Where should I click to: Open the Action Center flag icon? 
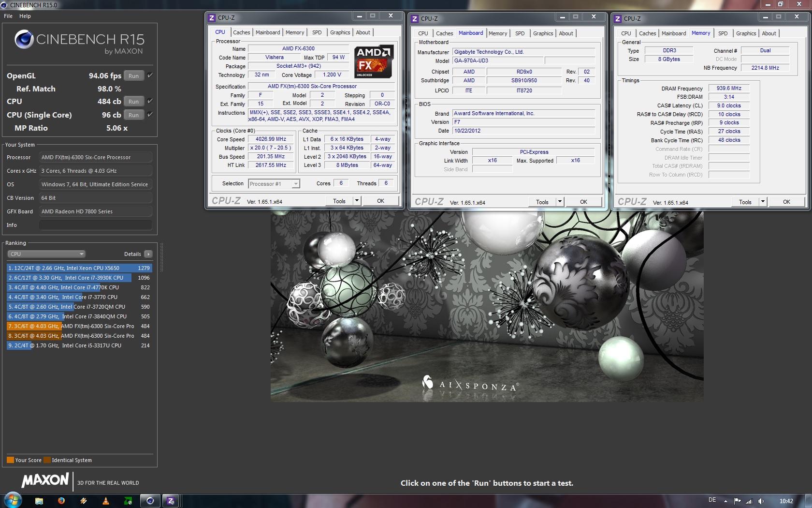[737, 501]
